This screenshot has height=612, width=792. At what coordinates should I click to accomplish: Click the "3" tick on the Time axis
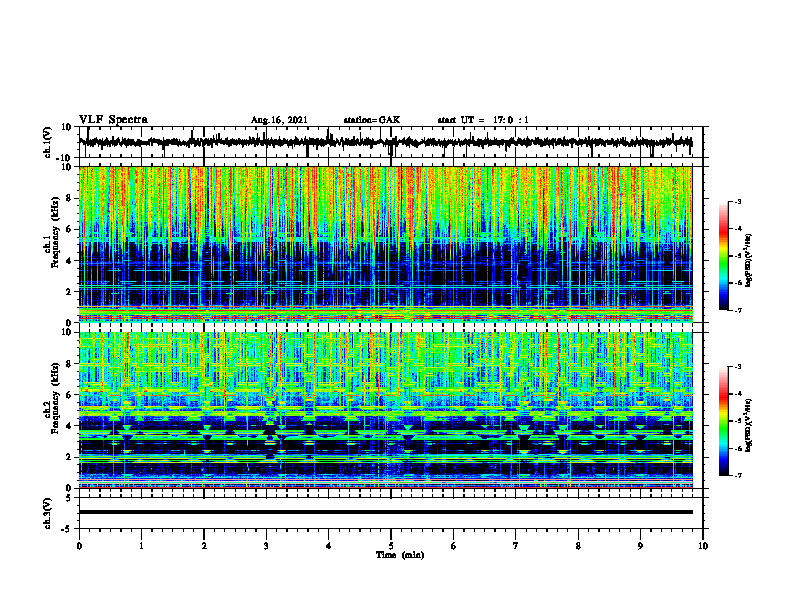pos(266,546)
